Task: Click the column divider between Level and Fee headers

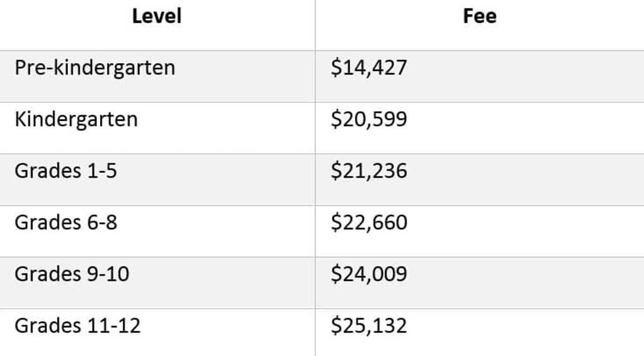Action: pyautogui.click(x=315, y=23)
